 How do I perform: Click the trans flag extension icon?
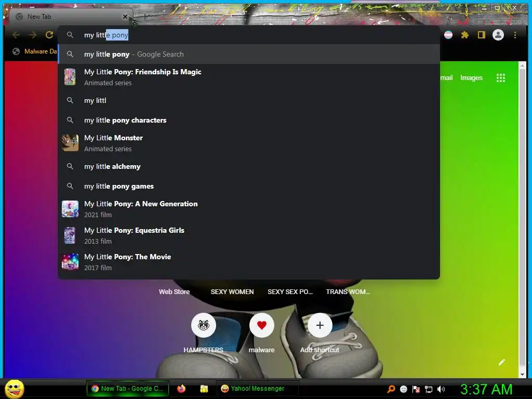pos(448,35)
